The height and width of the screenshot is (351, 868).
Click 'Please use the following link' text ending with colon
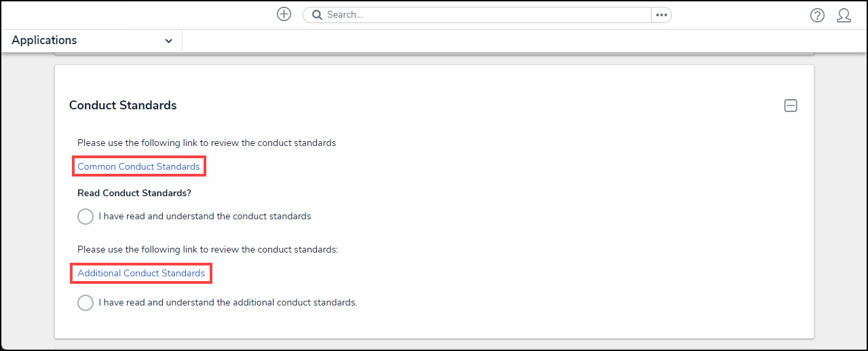(x=208, y=249)
